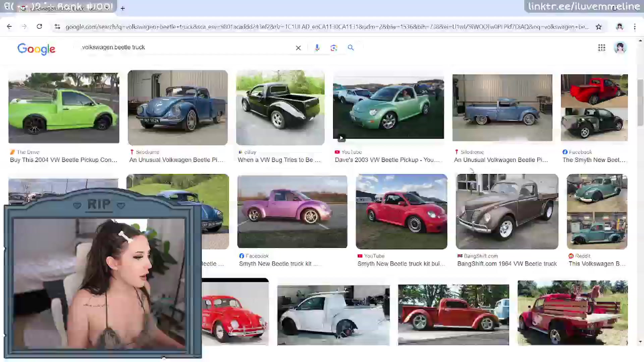Open the brown 1964 VW Beetle truck image
The width and height of the screenshot is (644, 362).
point(507,212)
